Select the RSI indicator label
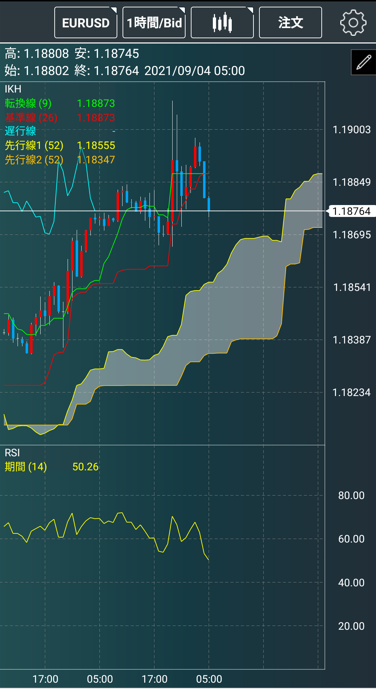The width and height of the screenshot is (376, 689). click(12, 452)
